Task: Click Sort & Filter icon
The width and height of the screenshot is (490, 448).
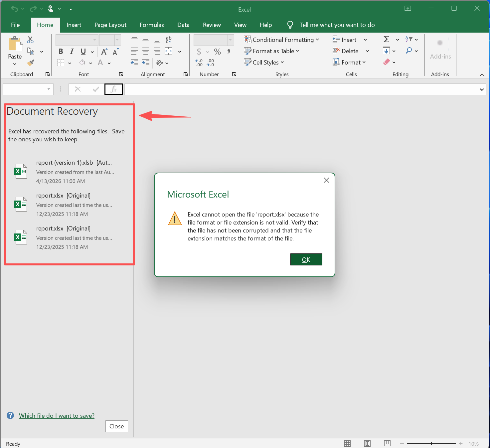Action: [x=409, y=40]
